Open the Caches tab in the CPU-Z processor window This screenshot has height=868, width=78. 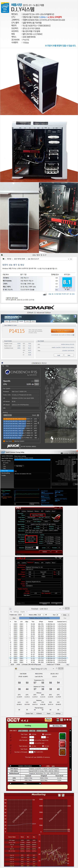point(24,511)
